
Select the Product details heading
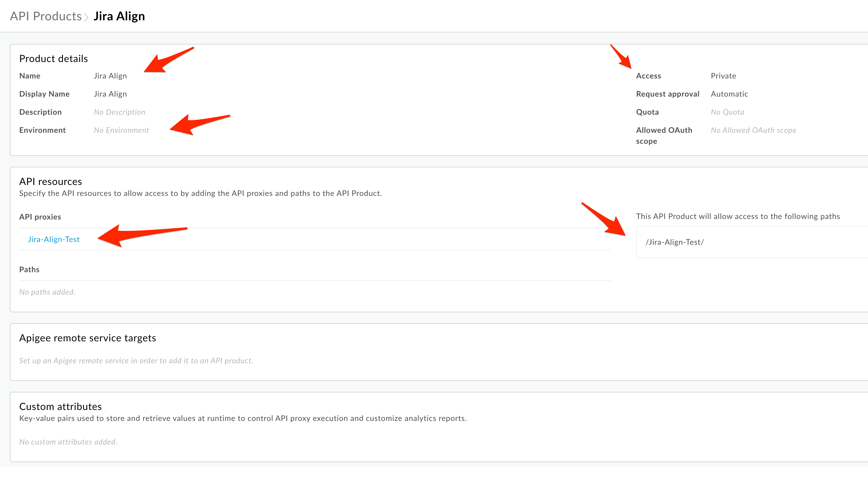[54, 58]
